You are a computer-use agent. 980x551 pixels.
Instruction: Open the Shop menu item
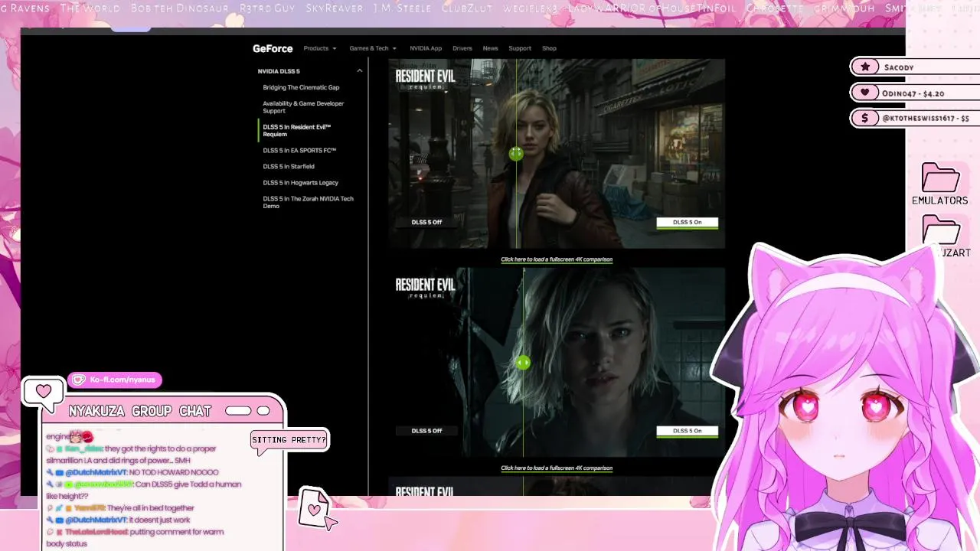(x=549, y=48)
